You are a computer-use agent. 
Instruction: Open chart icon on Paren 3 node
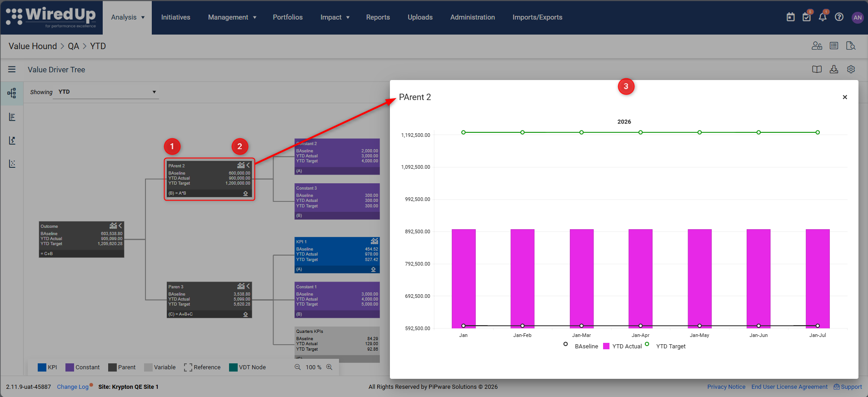[241, 286]
